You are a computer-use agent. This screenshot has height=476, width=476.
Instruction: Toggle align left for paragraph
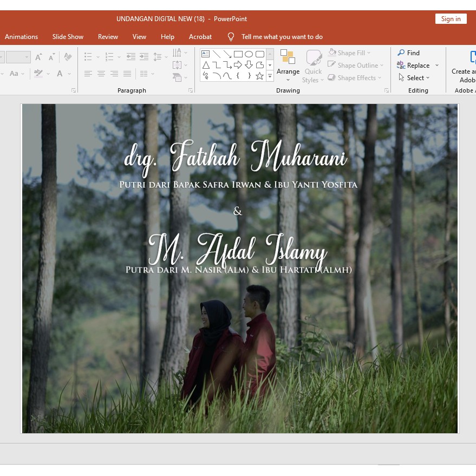coord(88,74)
